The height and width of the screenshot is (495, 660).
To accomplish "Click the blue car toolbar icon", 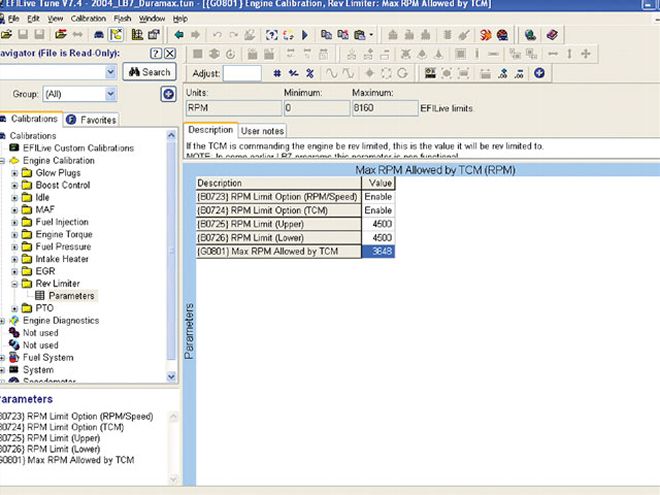I will tap(99, 35).
